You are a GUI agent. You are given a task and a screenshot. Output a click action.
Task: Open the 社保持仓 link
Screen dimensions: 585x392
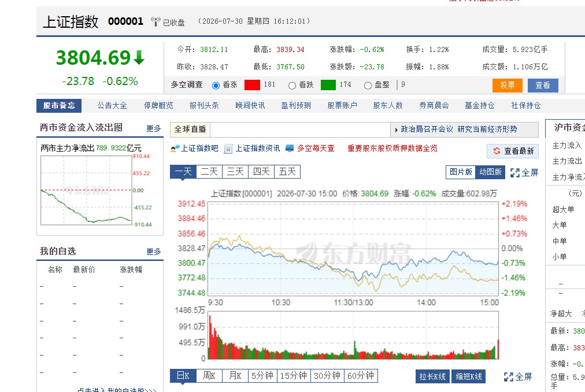click(525, 106)
